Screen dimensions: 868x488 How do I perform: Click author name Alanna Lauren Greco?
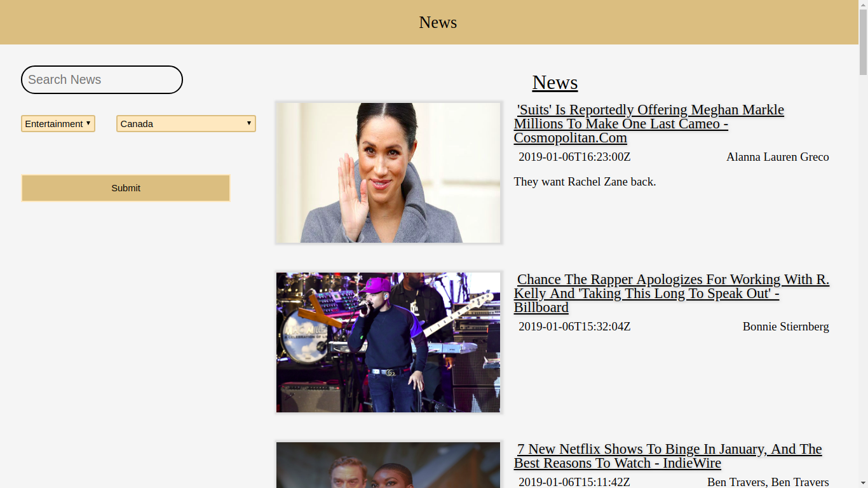(x=778, y=157)
